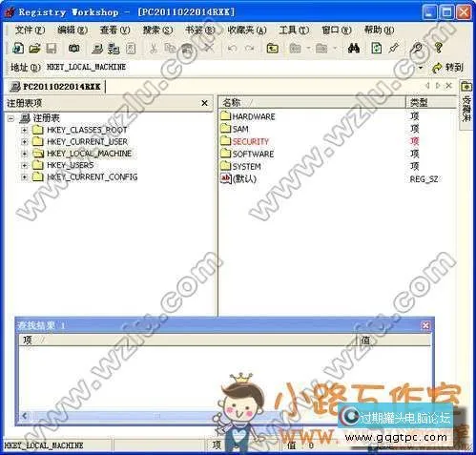Expand HKEY_CURRENT_USER node
The width and height of the screenshot is (476, 455).
click(x=24, y=142)
